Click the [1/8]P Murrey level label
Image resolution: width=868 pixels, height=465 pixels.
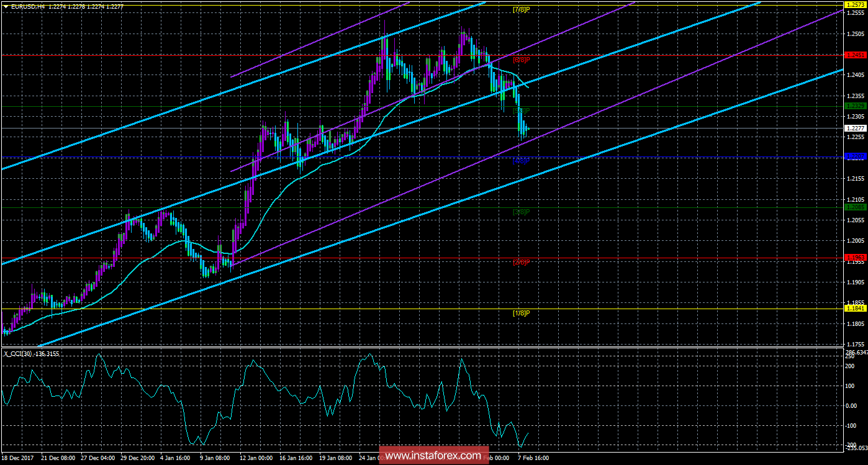[x=521, y=313]
